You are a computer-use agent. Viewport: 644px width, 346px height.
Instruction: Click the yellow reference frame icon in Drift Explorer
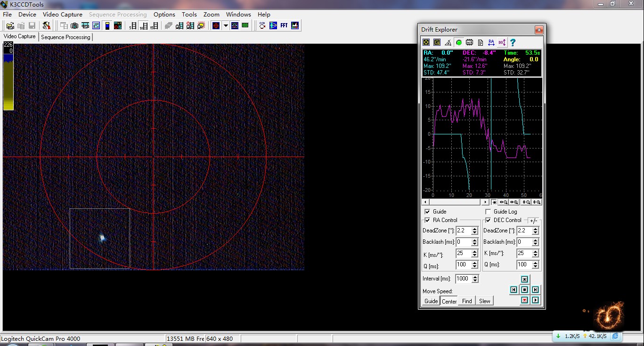pos(437,42)
